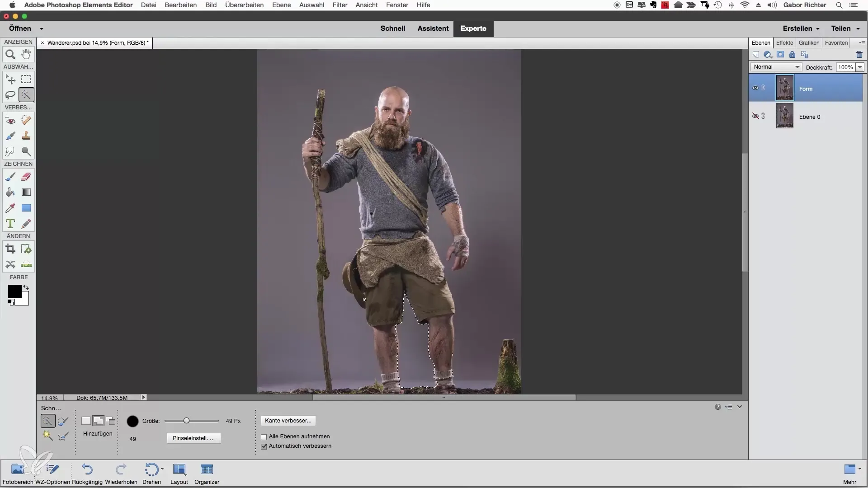The height and width of the screenshot is (488, 868).
Task: Select the Eyedropper color picker tool
Action: pos(10,208)
